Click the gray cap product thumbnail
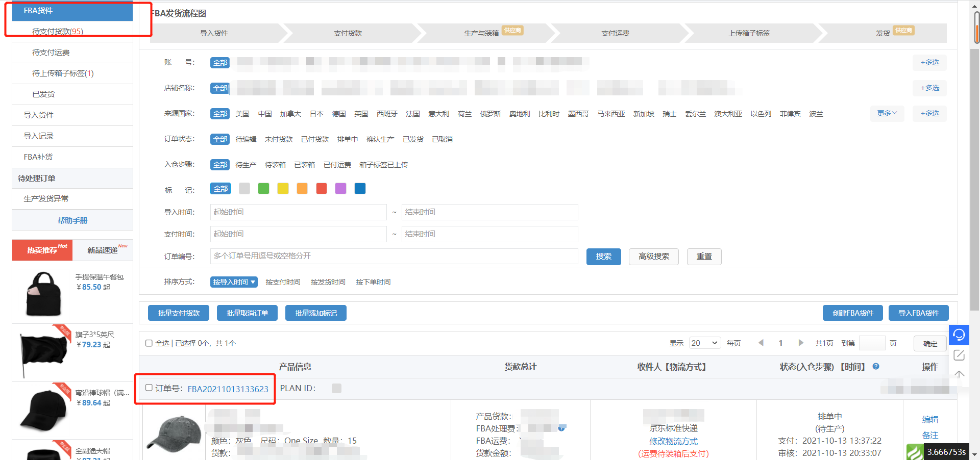The height and width of the screenshot is (460, 980). click(174, 433)
